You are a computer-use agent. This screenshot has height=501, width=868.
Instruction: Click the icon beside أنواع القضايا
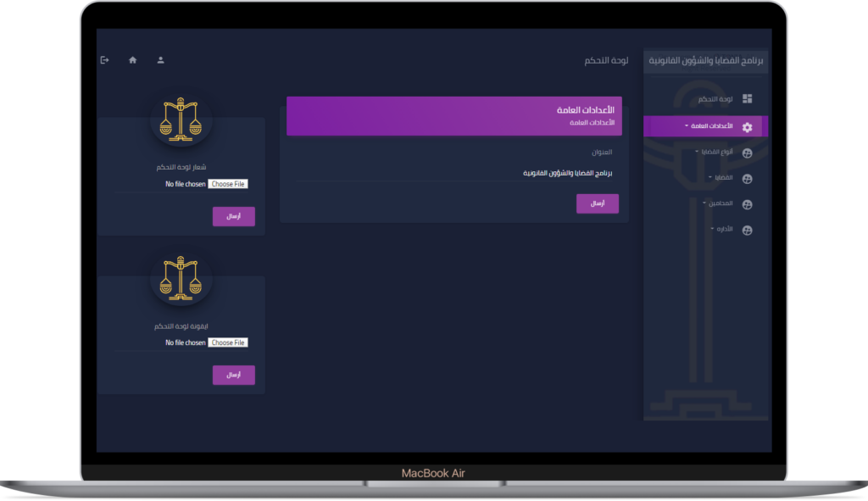pos(747,153)
